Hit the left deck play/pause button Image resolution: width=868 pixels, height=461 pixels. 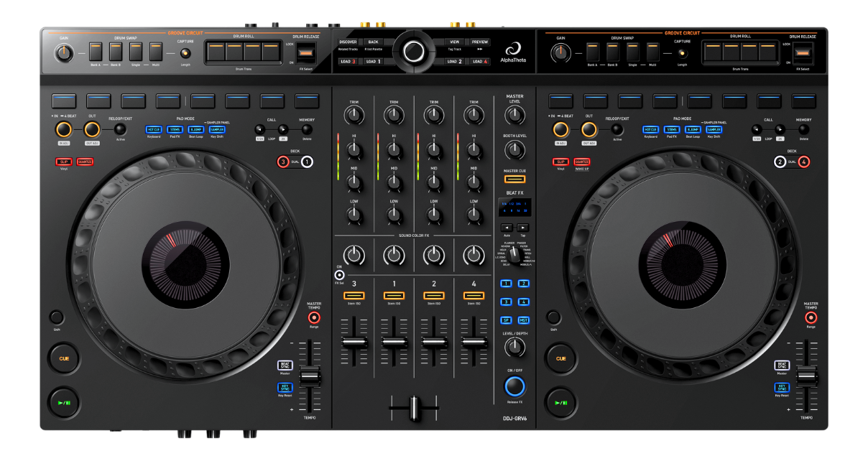64,403
